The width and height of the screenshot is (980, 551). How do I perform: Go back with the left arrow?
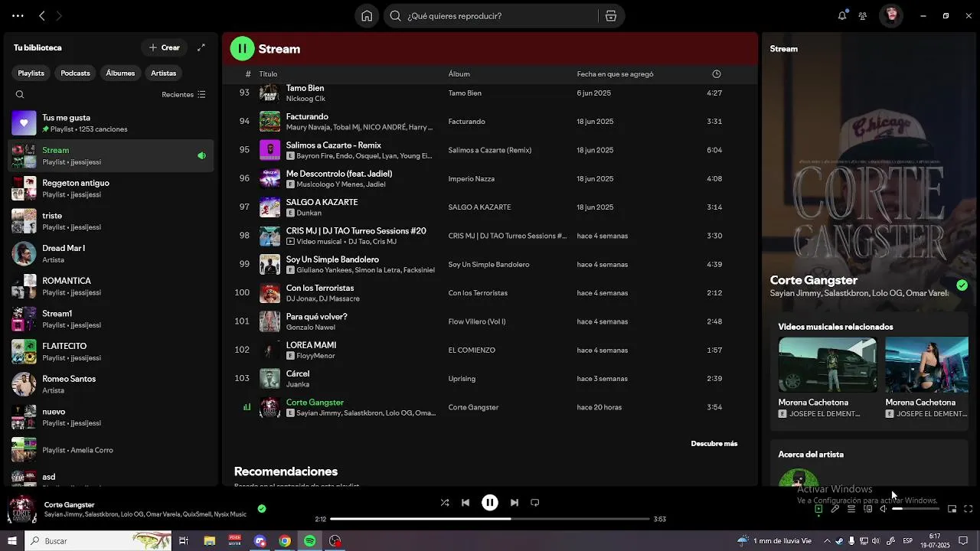(42, 15)
